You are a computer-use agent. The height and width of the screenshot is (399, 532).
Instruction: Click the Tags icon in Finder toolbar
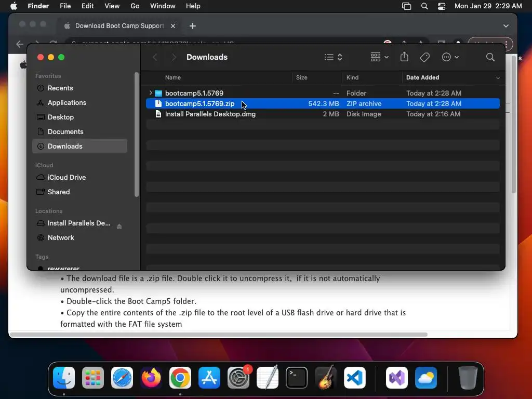tap(424, 57)
